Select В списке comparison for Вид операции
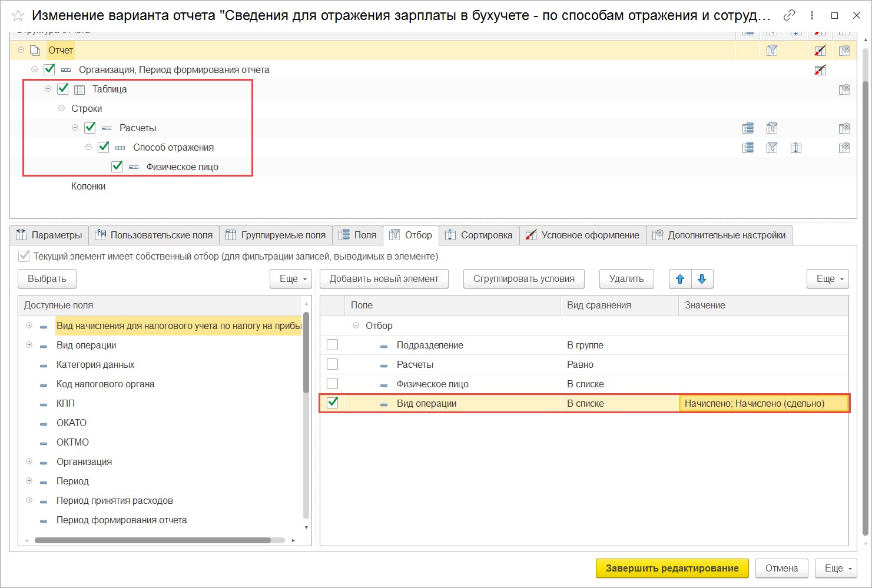Screen dimensions: 872x588 (619, 404)
